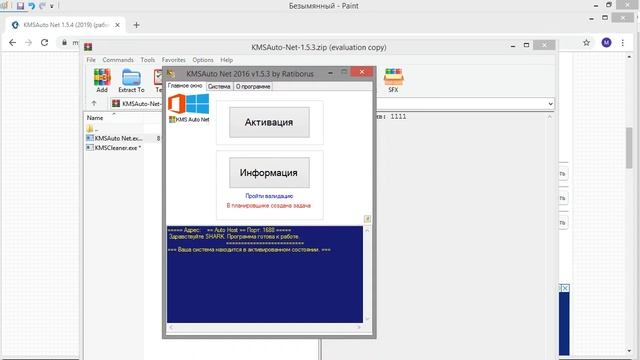This screenshot has width=640, height=360.
Task: Open the Tools menu in WinRAR
Action: tap(148, 60)
